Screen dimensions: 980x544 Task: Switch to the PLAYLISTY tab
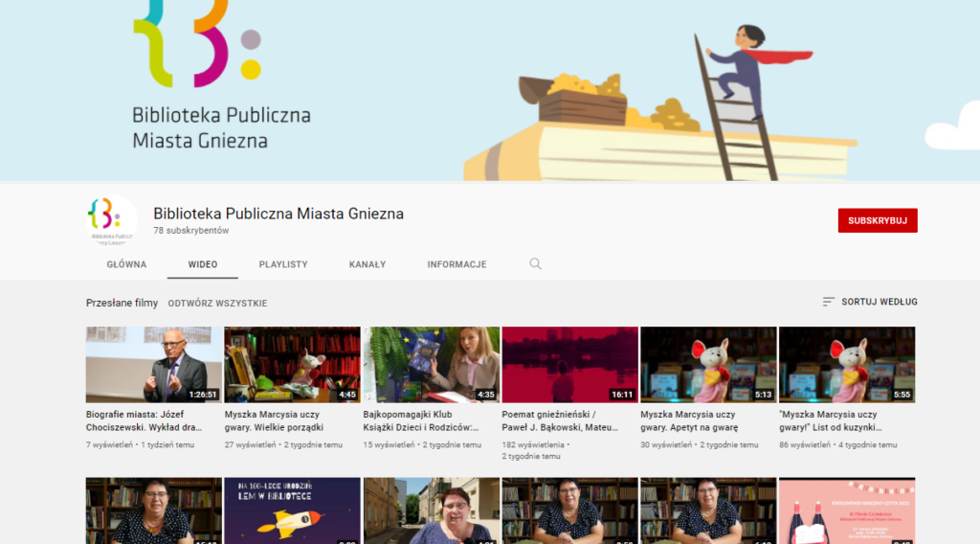(283, 264)
